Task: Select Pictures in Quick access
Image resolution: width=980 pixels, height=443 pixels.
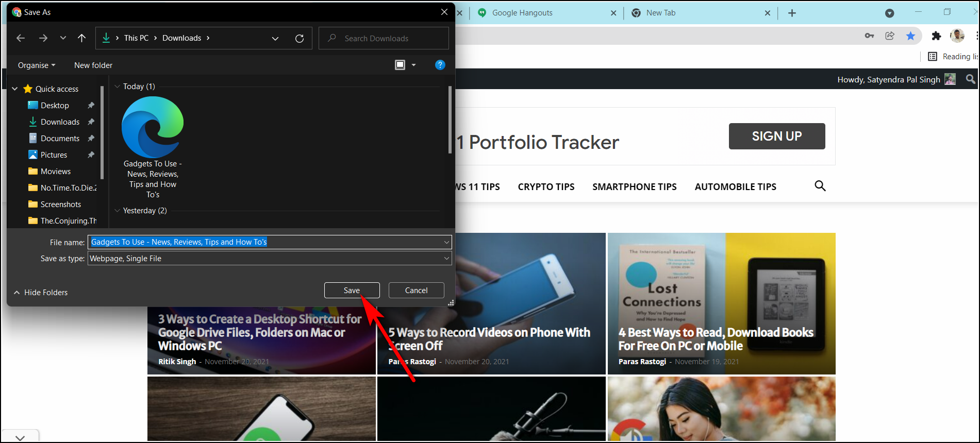Action: tap(54, 155)
